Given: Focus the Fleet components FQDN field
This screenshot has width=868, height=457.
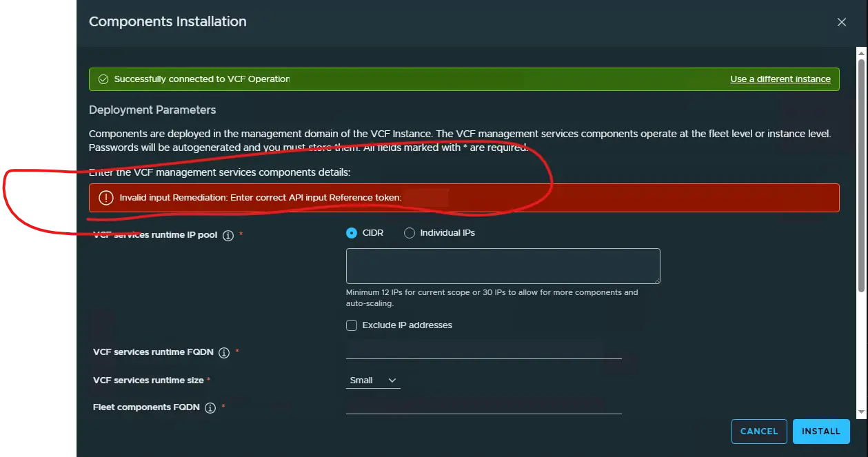Looking at the screenshot, I should click(x=484, y=405).
